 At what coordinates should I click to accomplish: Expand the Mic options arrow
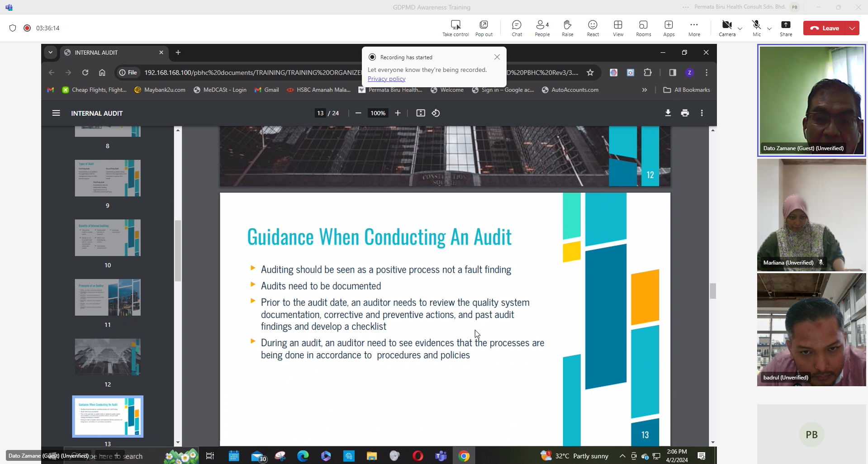point(769,28)
